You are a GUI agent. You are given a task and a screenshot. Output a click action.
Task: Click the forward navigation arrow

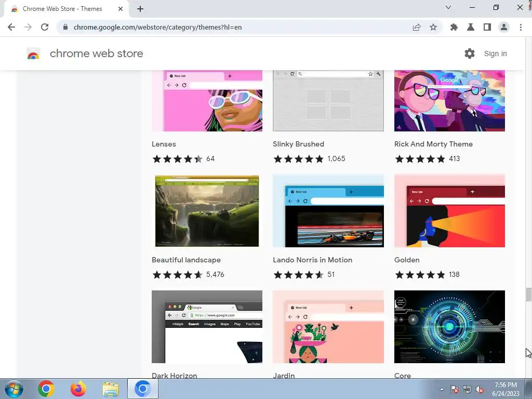28,27
